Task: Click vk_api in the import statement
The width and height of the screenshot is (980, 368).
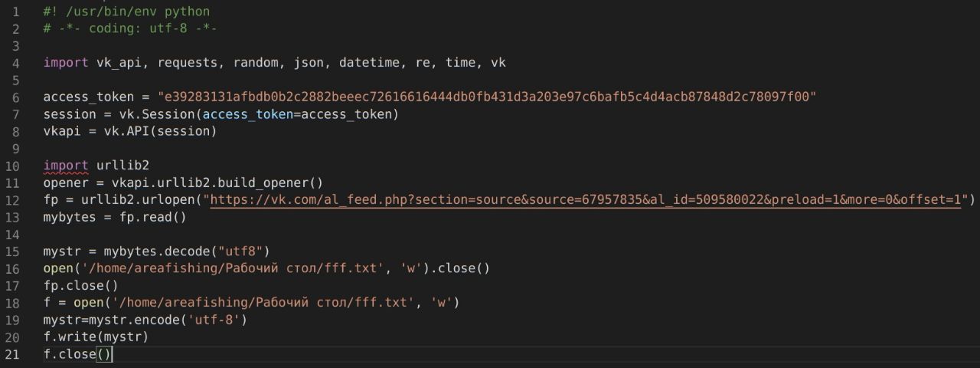Action: click(x=115, y=63)
